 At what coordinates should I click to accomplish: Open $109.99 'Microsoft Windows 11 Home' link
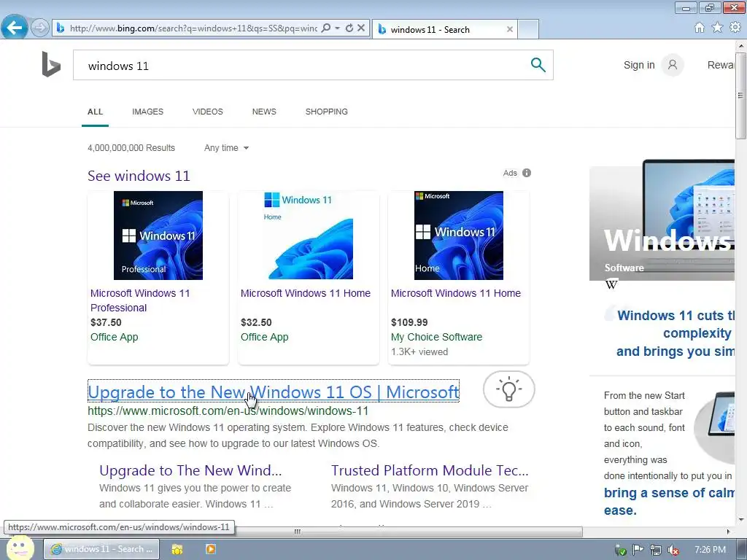[456, 293]
